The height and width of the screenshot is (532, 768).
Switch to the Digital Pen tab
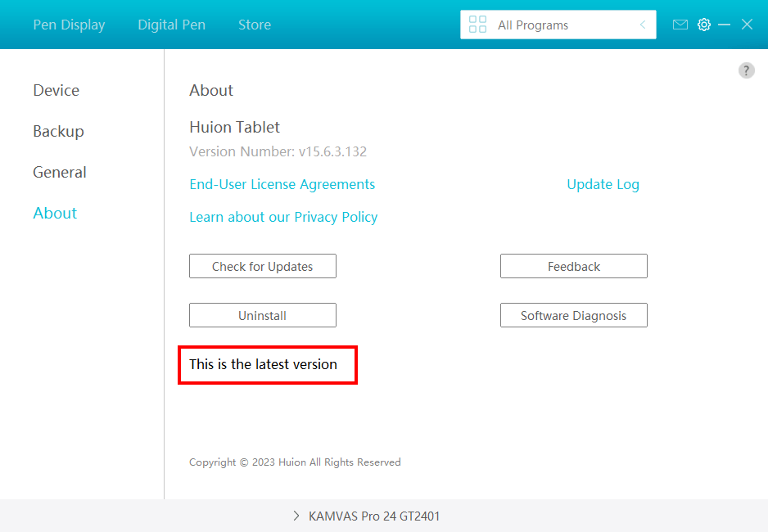pos(171,25)
